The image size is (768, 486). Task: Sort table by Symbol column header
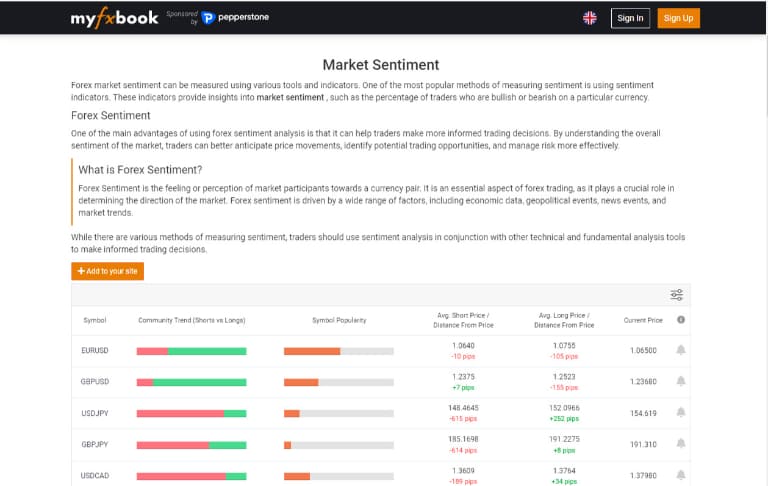coord(95,320)
